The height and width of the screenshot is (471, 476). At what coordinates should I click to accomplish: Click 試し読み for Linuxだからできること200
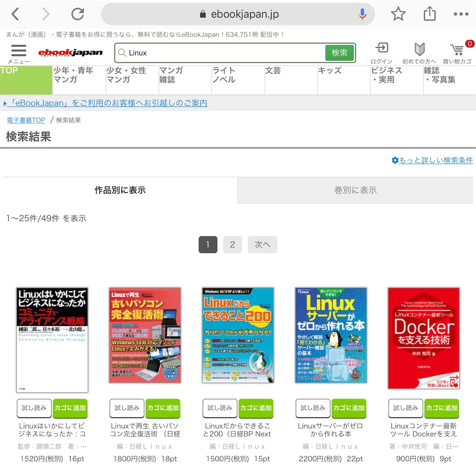(x=220, y=408)
